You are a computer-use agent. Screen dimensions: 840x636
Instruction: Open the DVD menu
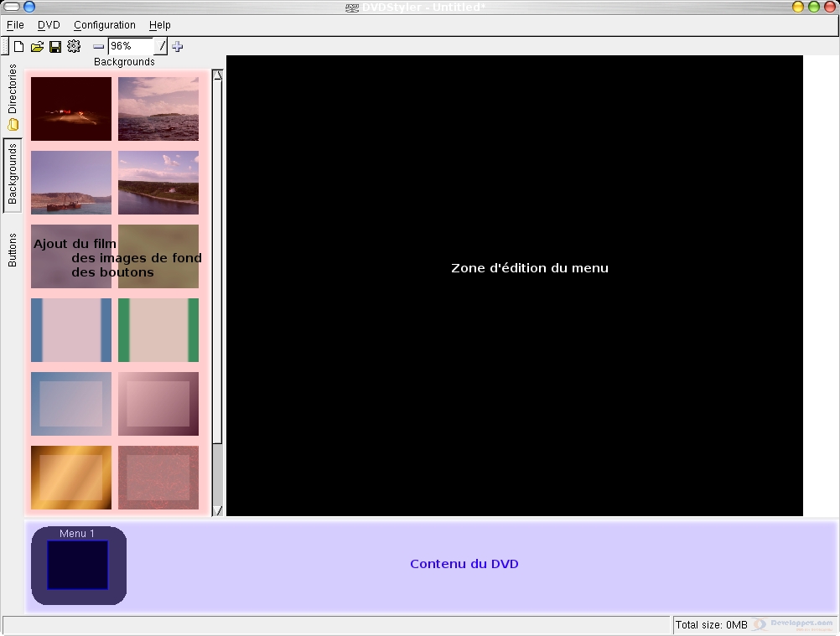(49, 25)
